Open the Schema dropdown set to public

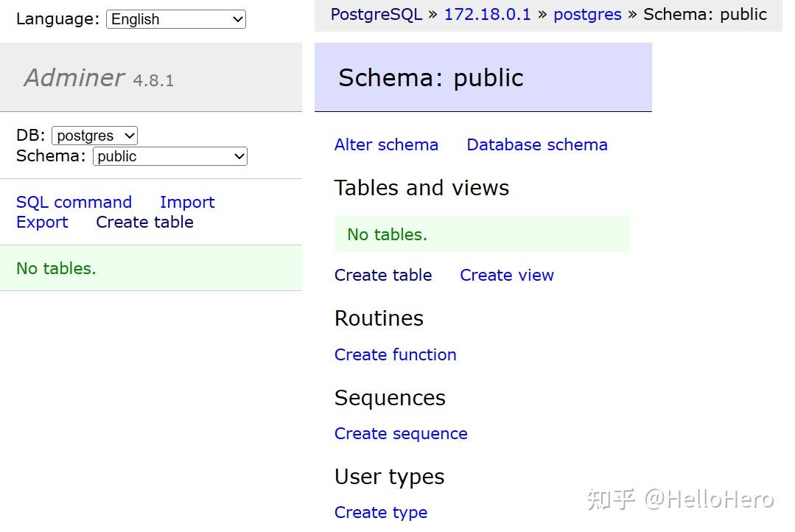coord(169,156)
